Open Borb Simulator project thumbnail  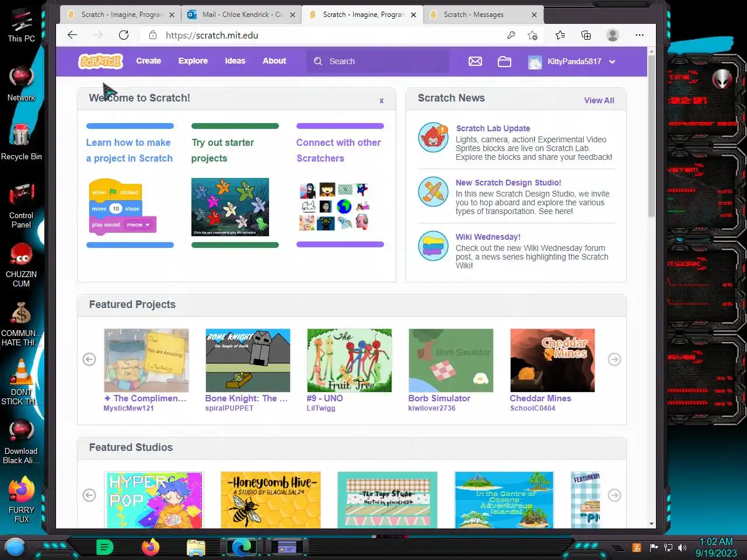(451, 360)
